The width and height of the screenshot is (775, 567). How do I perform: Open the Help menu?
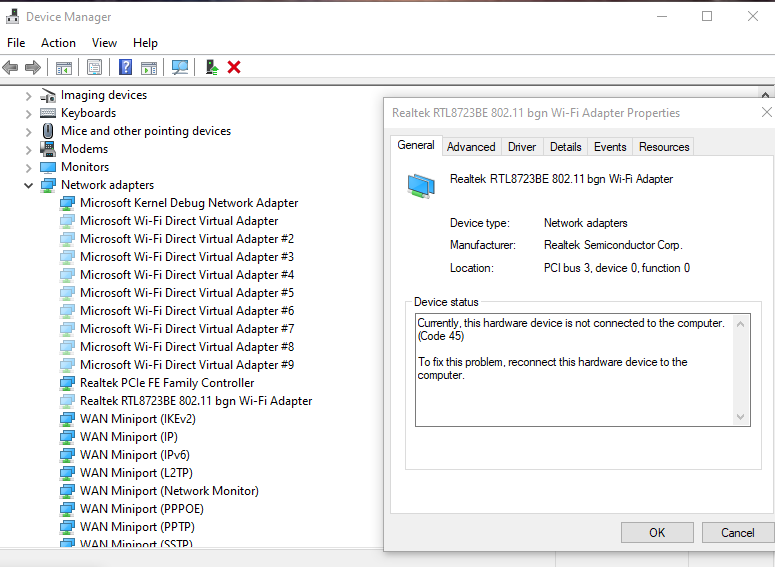145,43
